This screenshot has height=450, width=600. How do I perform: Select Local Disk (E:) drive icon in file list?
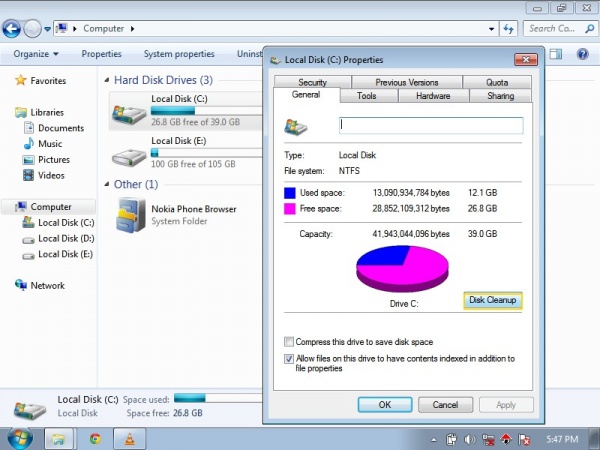129,156
